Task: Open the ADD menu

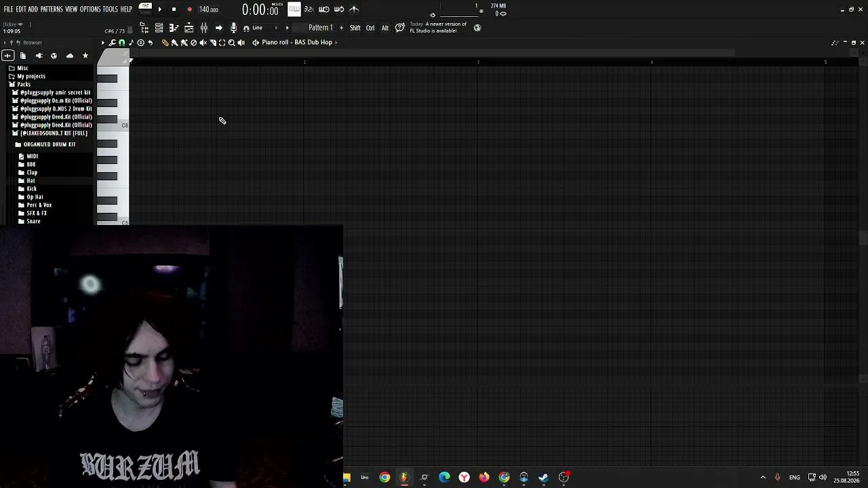Action: [33, 9]
